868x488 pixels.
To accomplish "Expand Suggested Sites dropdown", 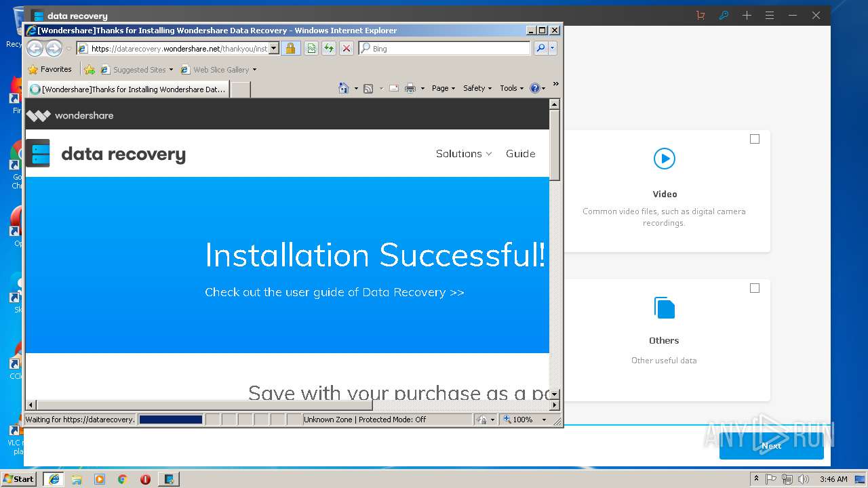I will pos(171,70).
